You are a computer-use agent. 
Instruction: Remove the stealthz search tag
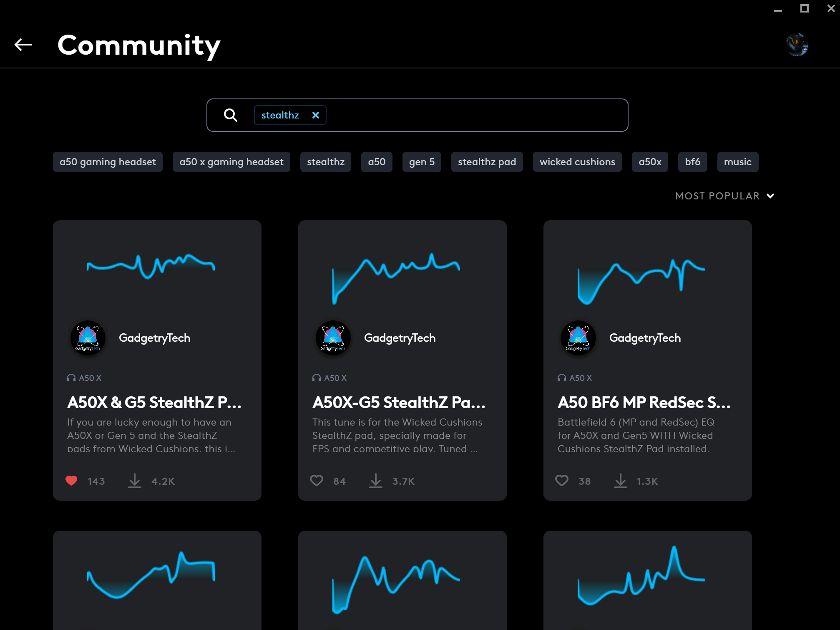[316, 115]
